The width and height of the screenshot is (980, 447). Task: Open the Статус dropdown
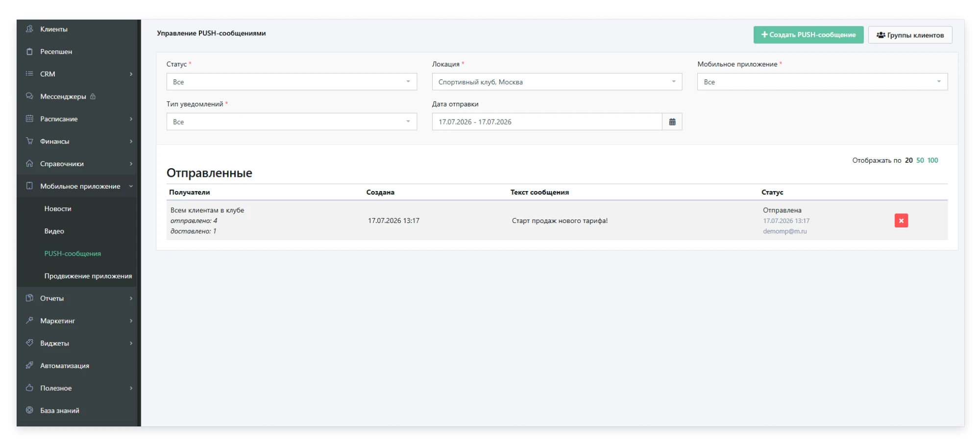(292, 82)
